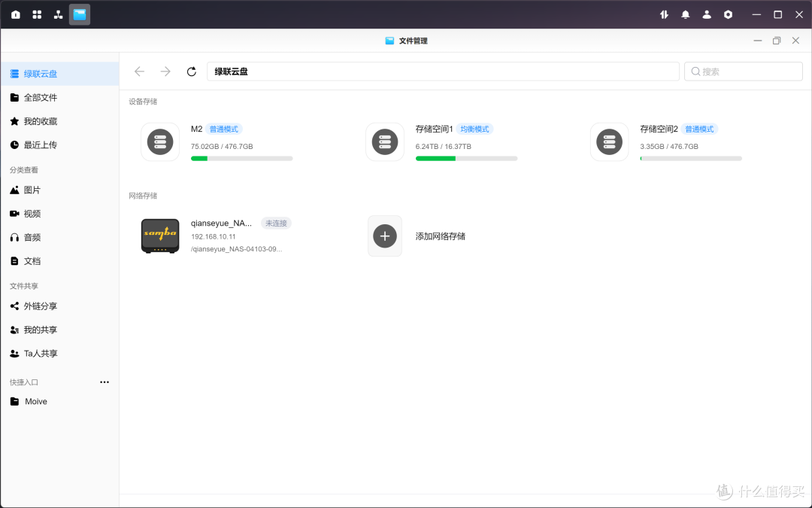The width and height of the screenshot is (812, 508).
Task: Minimize the 文件管理 inner window
Action: tap(758, 41)
